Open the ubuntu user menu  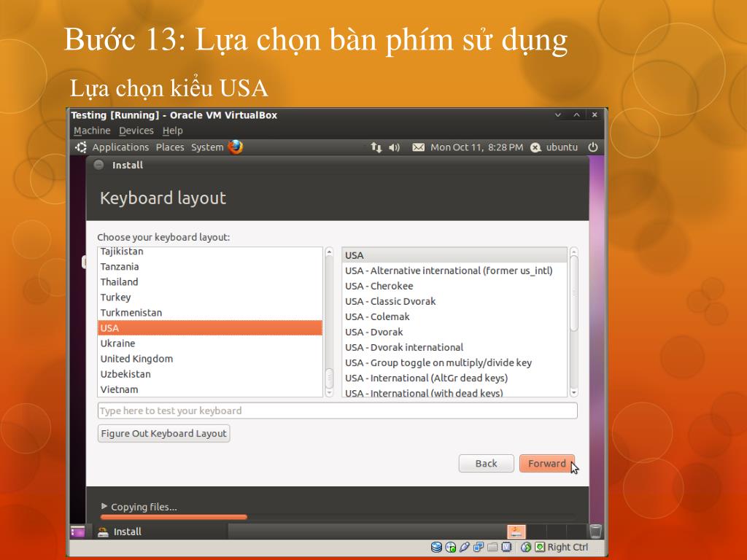click(562, 147)
